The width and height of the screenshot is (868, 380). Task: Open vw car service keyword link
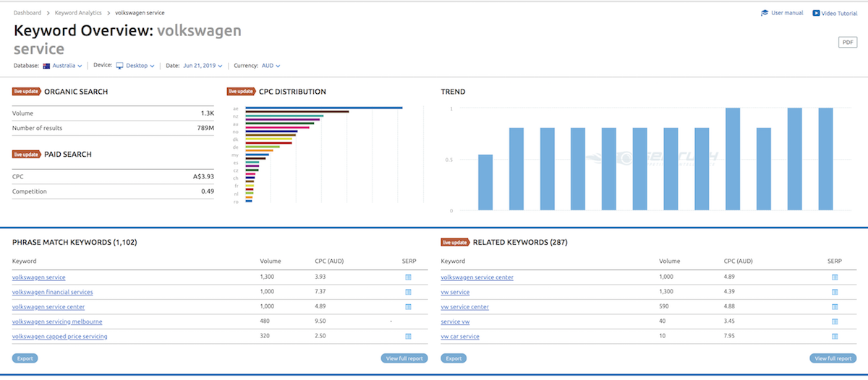[461, 337]
